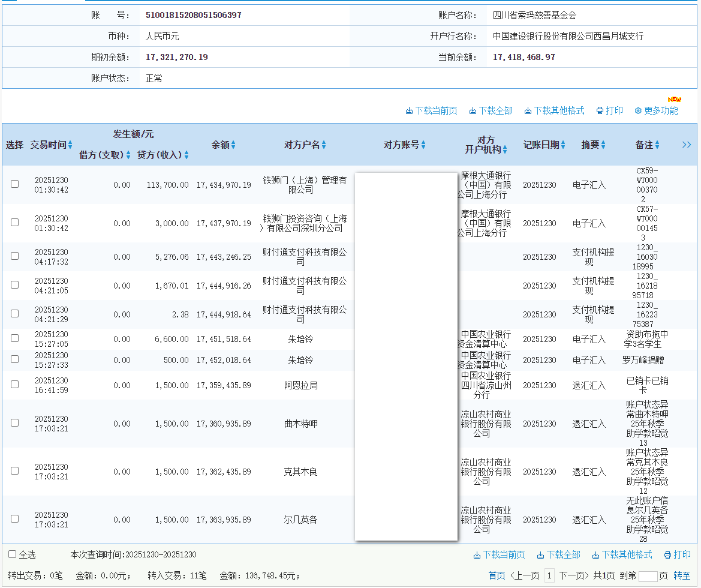
Task: Click the bottom 下载其他格式 download icon
Action: pyautogui.click(x=595, y=555)
